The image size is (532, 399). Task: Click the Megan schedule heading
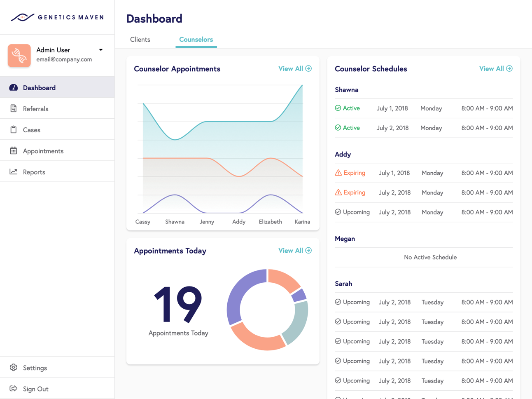pos(345,239)
